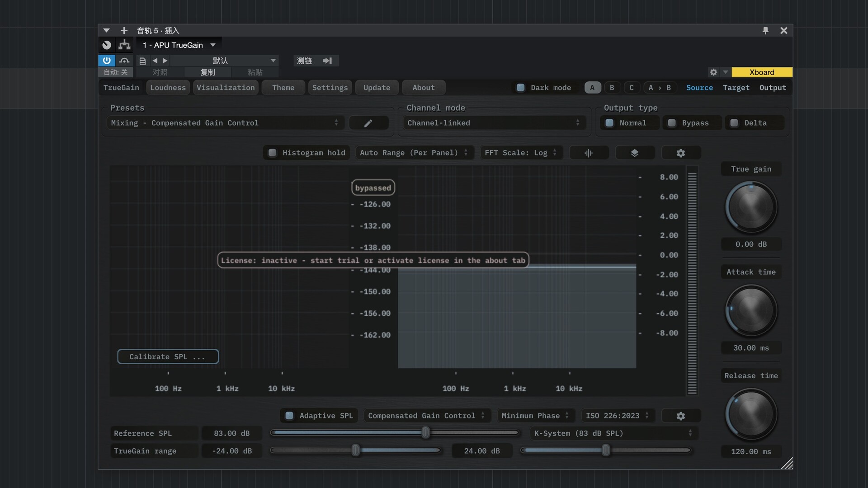Click the sidechain arrow icon

tap(327, 61)
